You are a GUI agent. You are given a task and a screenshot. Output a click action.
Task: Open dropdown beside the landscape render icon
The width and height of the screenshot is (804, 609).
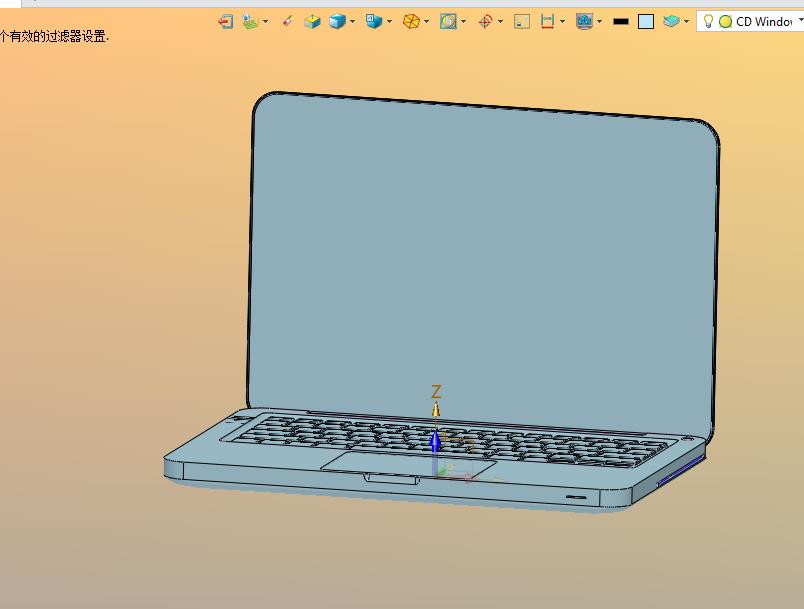point(265,22)
